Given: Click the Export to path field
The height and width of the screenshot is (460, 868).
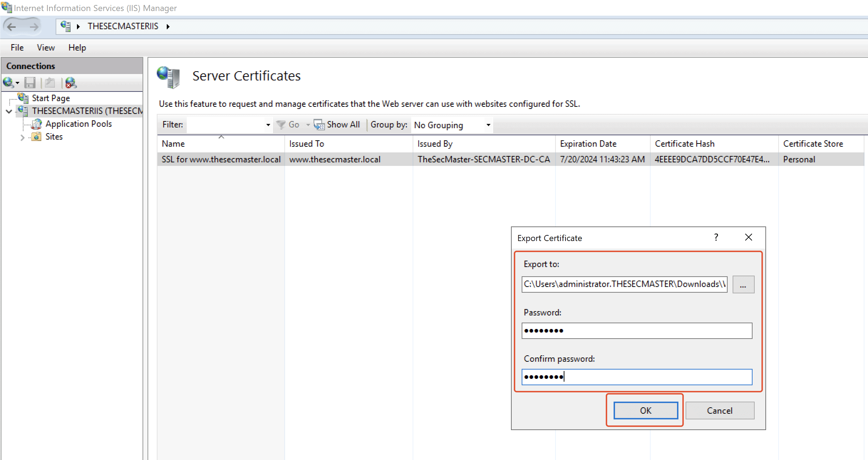Looking at the screenshot, I should pos(625,284).
